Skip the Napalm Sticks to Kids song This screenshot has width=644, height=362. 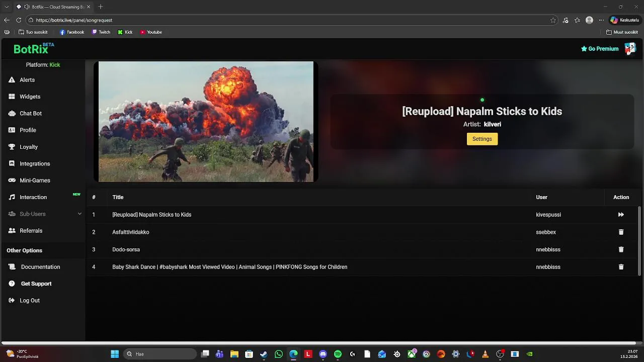tap(621, 215)
